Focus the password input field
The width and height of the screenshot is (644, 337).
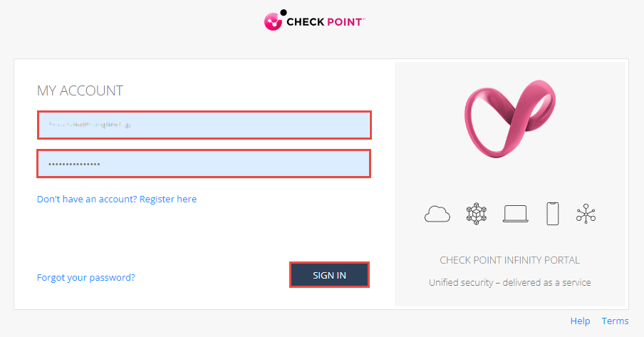pyautogui.click(x=204, y=164)
